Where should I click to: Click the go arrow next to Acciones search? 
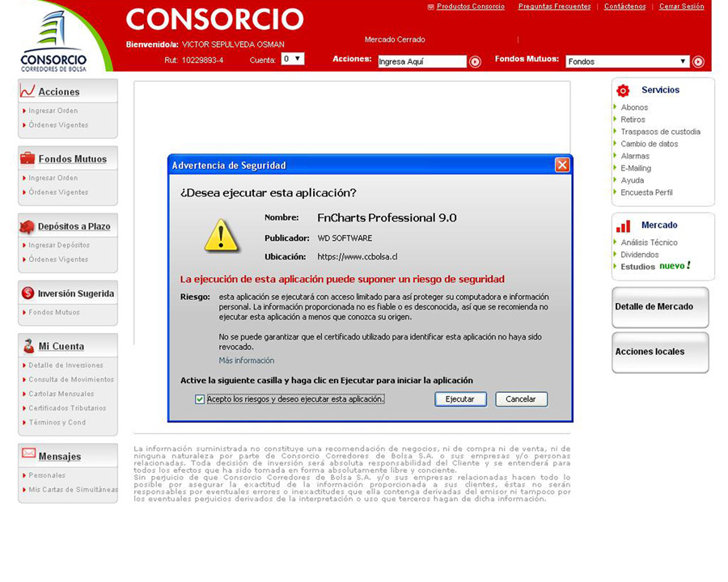475,61
